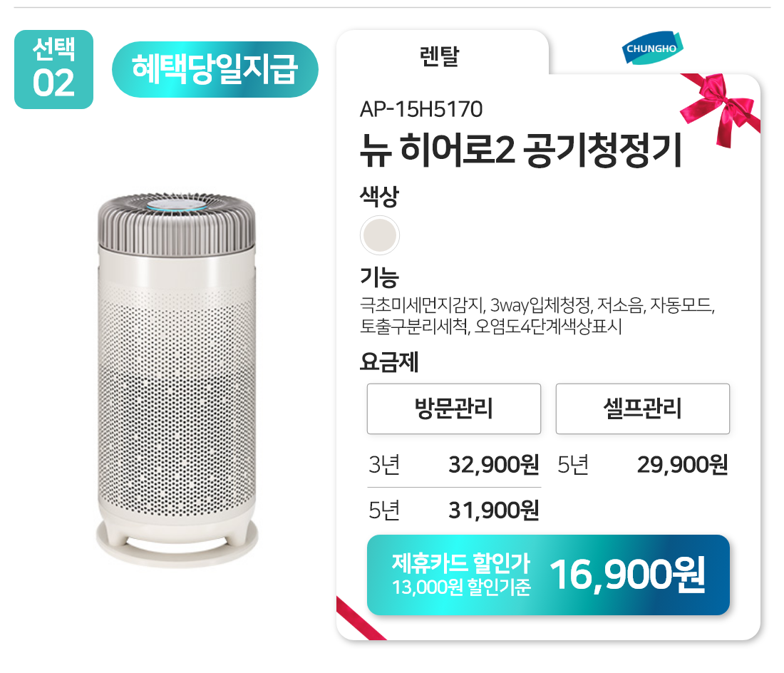This screenshot has width=784, height=673.
Task: Click the 뉴 히어로2 공기청정기 product title
Action: pyautogui.click(x=521, y=151)
